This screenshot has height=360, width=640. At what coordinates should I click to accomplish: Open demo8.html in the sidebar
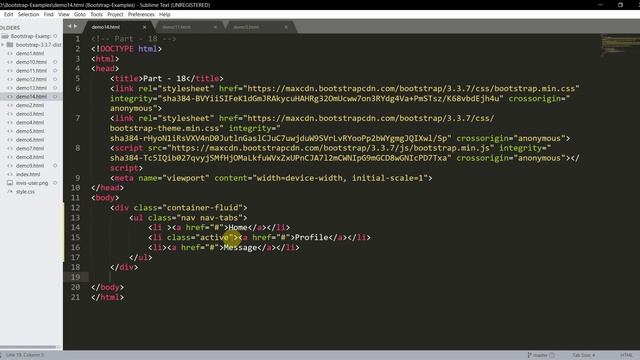tap(30, 157)
